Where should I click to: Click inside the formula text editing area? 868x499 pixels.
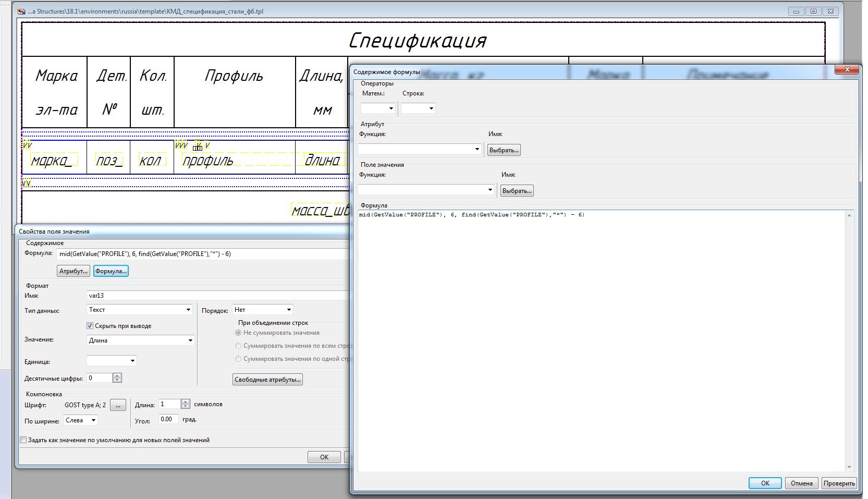[600, 339]
